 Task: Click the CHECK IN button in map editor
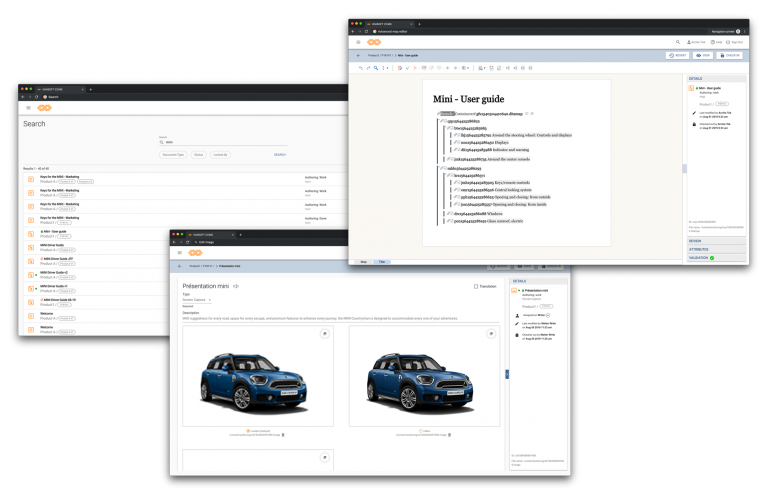point(730,55)
